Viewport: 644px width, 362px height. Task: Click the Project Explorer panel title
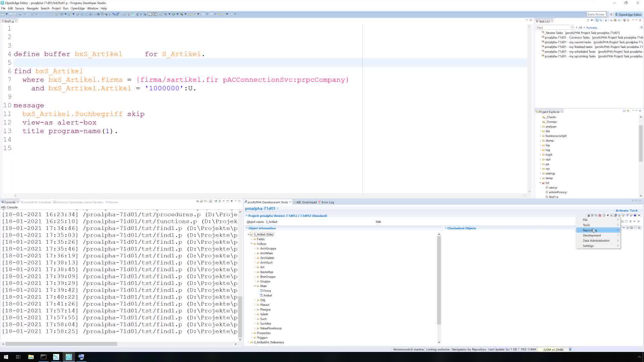pos(549,112)
